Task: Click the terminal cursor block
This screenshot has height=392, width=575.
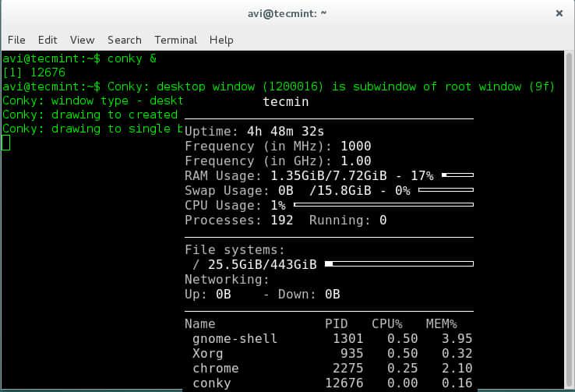Action: (6, 143)
